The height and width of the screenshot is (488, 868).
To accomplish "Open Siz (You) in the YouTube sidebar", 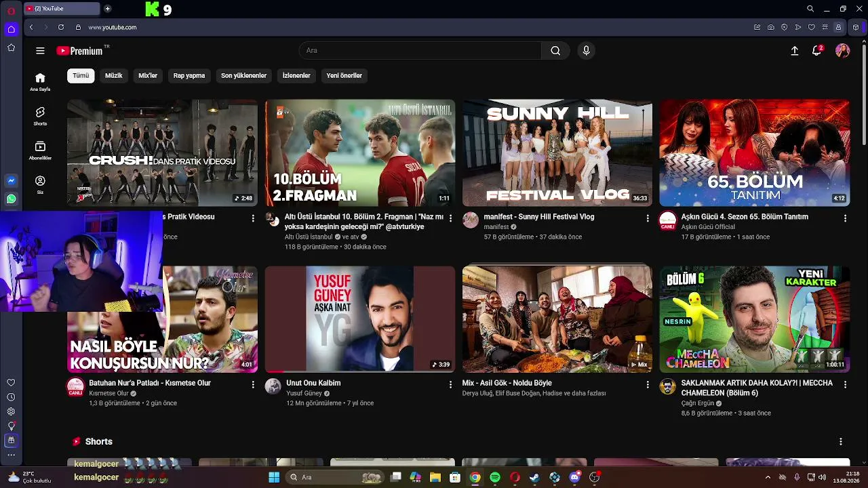I will point(40,184).
